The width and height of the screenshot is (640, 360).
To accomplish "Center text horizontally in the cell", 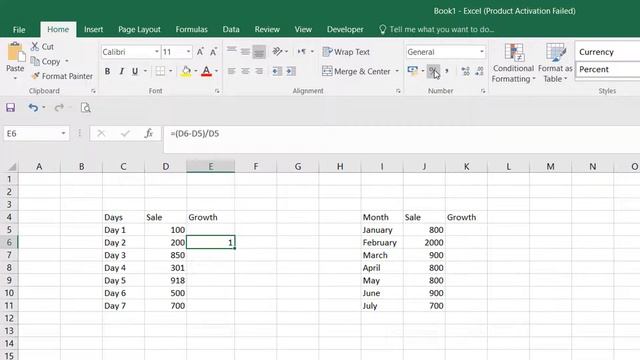I will click(245, 71).
